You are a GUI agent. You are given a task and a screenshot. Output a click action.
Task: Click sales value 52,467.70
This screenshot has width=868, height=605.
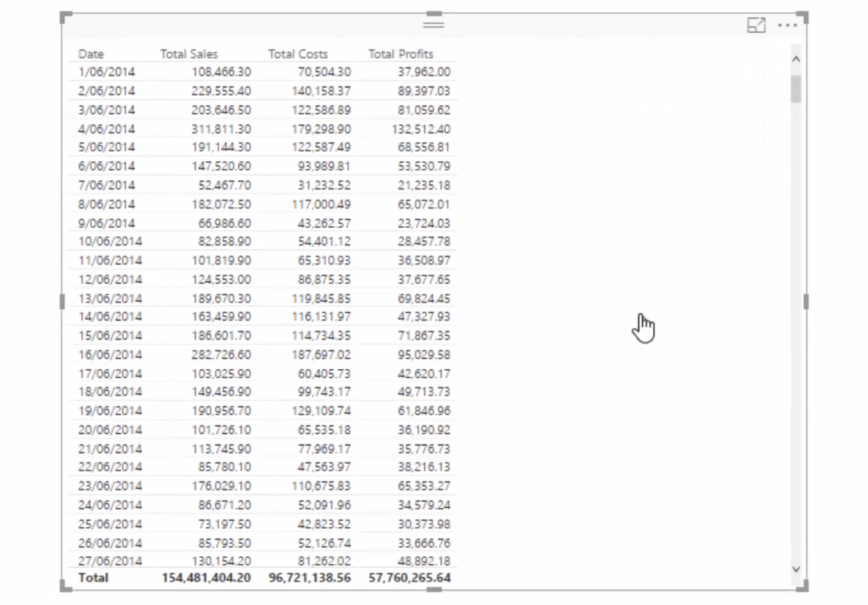click(225, 185)
